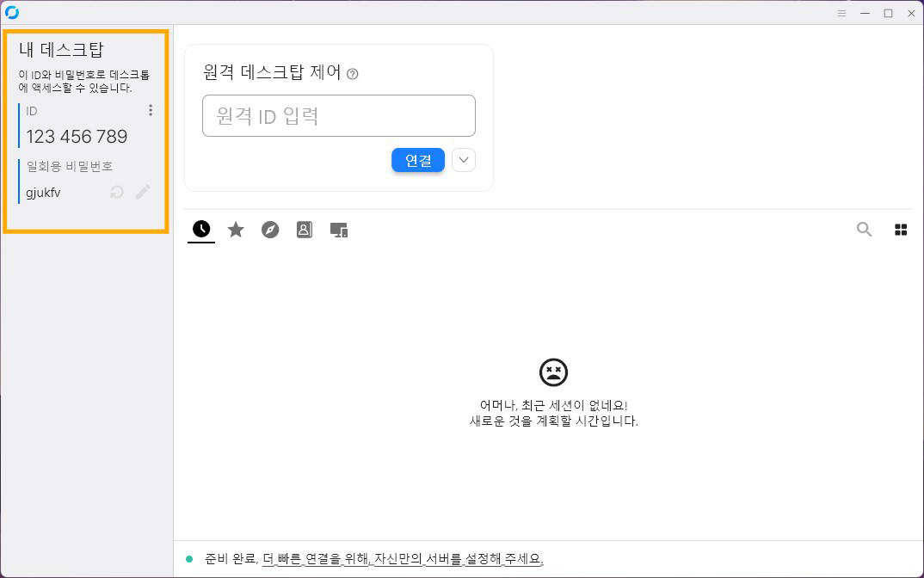Minimize the RustDesk window

(865, 13)
